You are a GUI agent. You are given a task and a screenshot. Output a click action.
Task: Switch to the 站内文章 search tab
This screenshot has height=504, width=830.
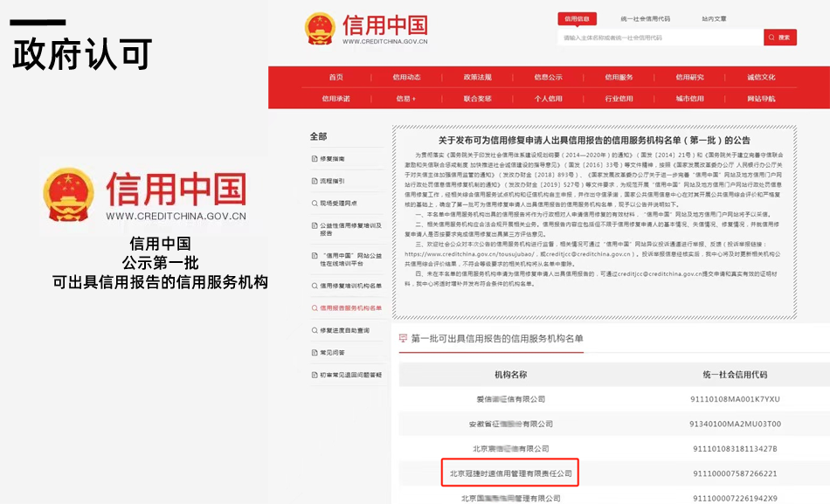click(x=713, y=17)
